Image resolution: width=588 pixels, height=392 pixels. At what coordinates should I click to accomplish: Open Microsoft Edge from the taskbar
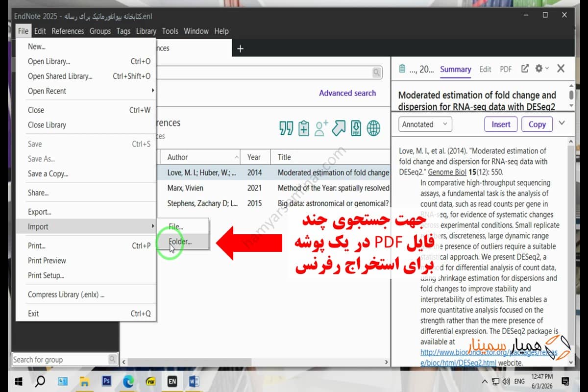click(x=129, y=381)
